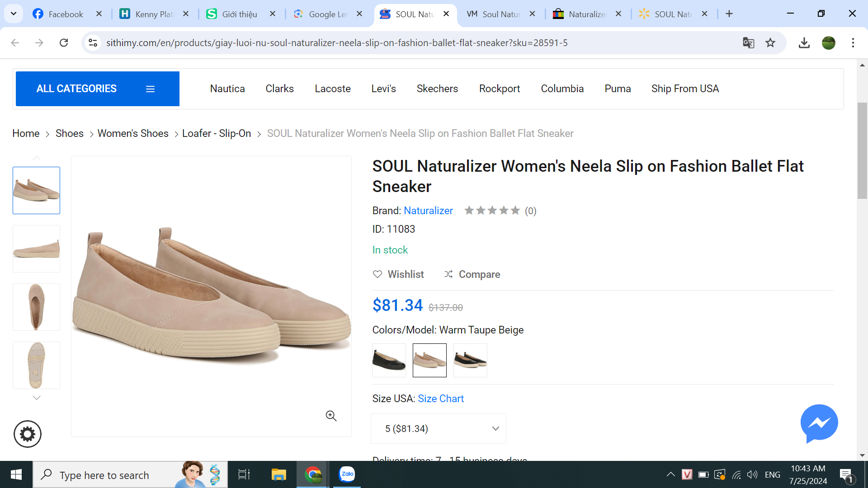Open the size 5 ($81.34) dropdown
This screenshot has height=488, width=868.
point(438,428)
